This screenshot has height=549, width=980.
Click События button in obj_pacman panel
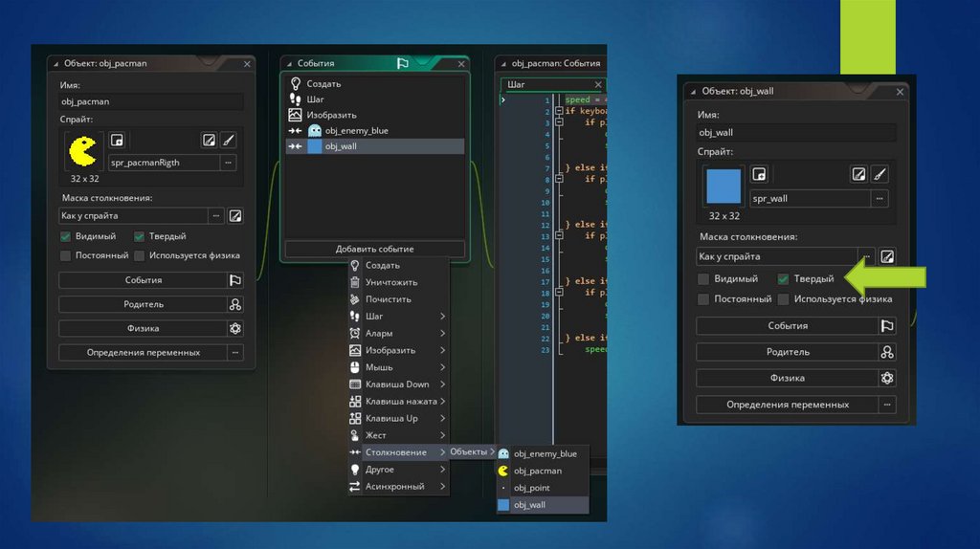(x=144, y=280)
